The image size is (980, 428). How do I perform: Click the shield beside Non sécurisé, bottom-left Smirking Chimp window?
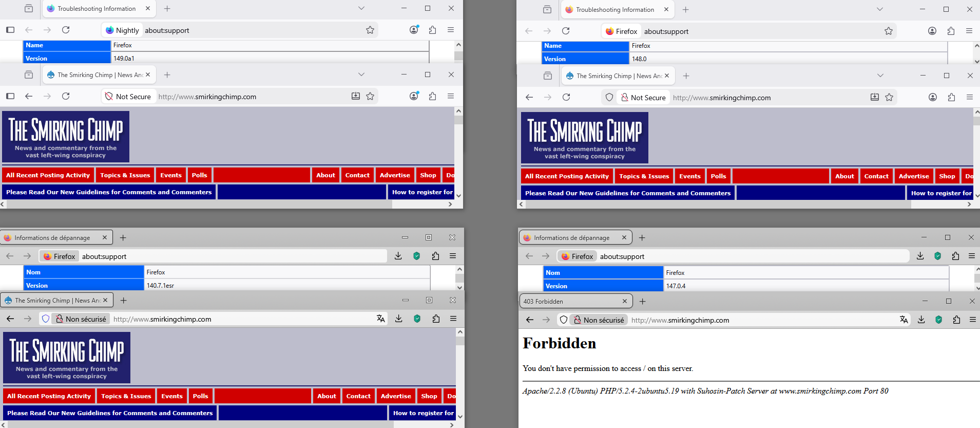(46, 319)
